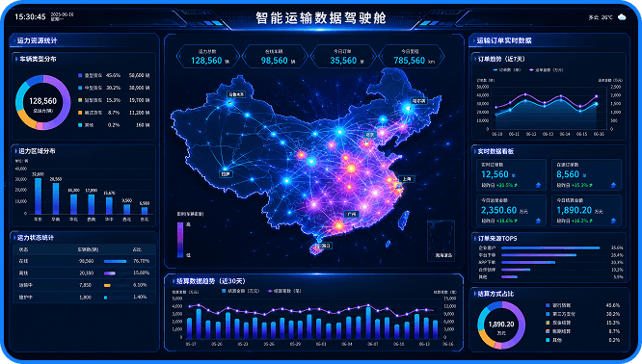Open the 今日里程 785,560 km stat card

(411, 57)
